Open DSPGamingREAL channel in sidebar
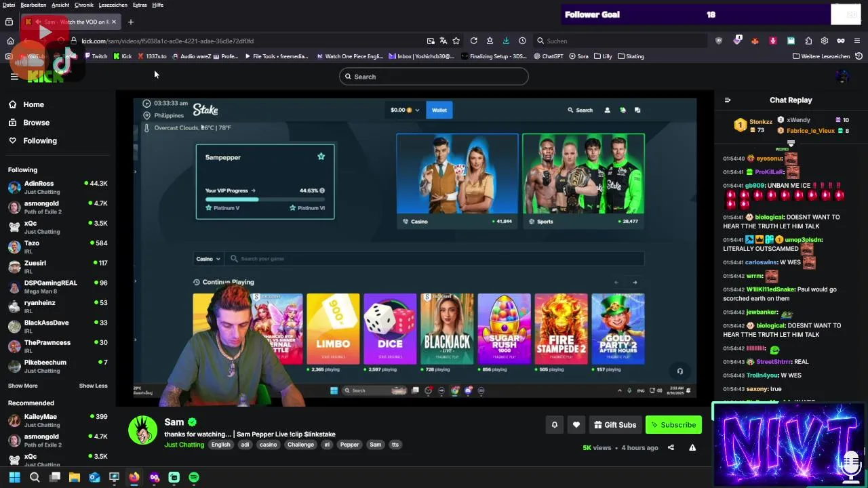Viewport: 868px width, 488px height. point(58,287)
